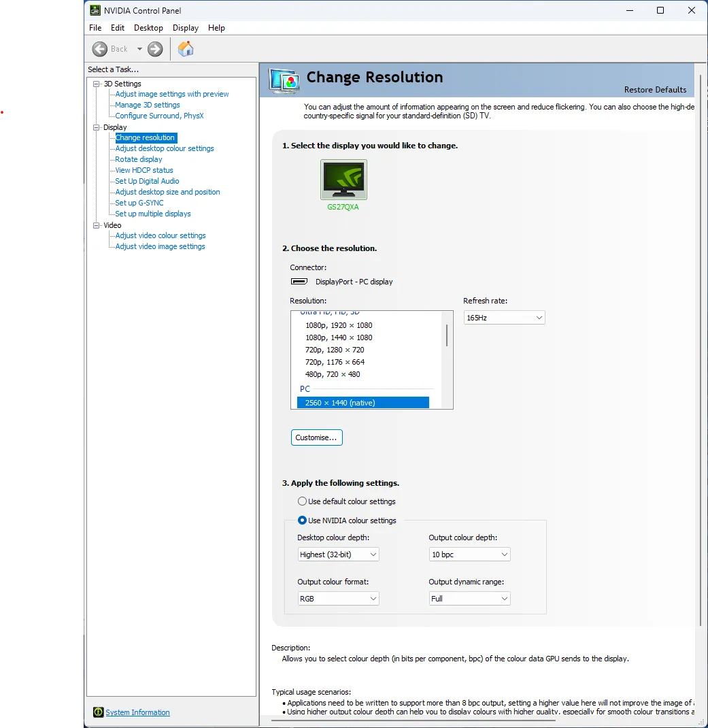Open Adjust desktop colour settings
Viewport: 708px width, 728px height.
[x=165, y=148]
